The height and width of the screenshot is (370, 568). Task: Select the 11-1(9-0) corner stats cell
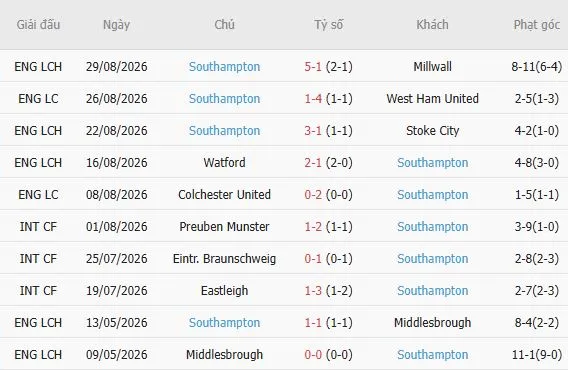(x=536, y=354)
